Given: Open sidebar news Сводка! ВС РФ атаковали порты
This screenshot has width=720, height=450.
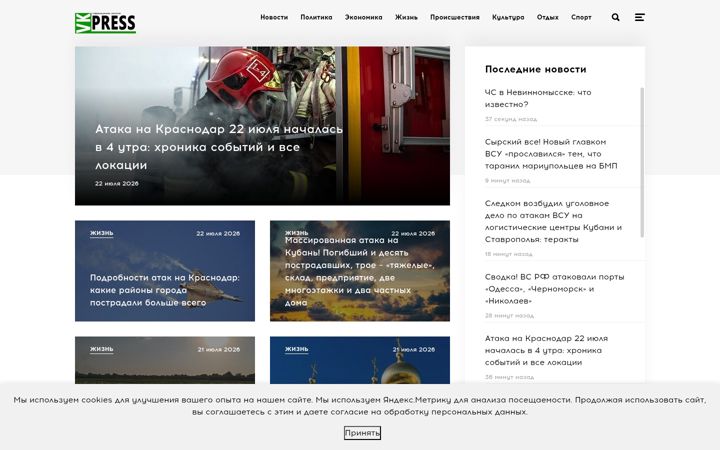Looking at the screenshot, I should point(554,289).
